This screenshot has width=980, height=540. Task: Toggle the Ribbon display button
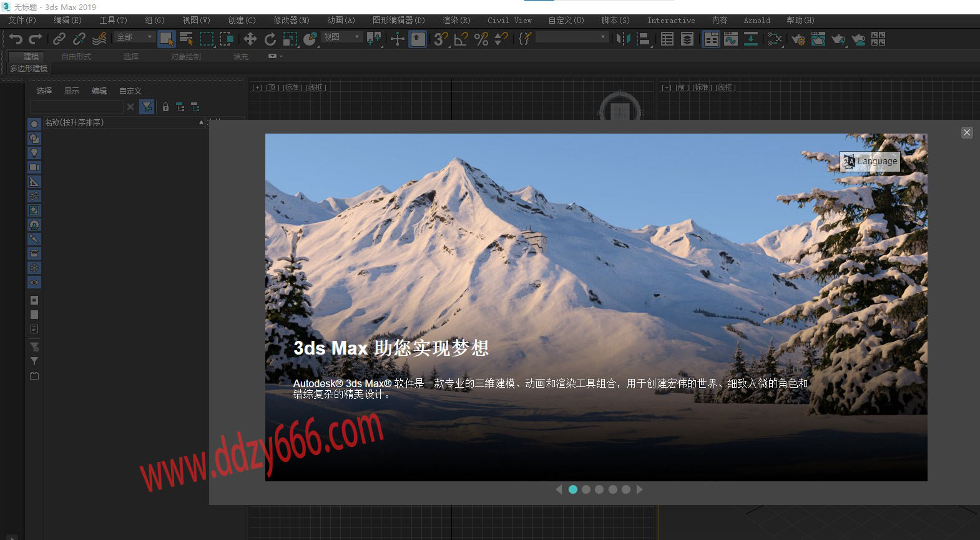(711, 39)
